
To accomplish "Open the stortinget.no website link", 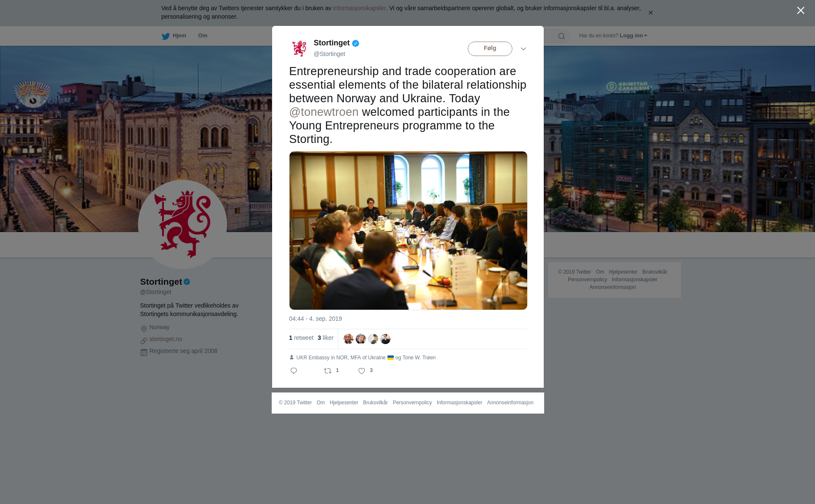I will [x=166, y=339].
